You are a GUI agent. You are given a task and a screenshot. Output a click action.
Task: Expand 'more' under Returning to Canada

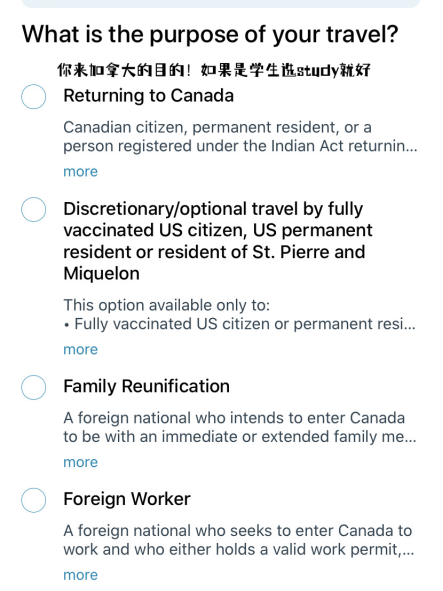click(x=81, y=171)
